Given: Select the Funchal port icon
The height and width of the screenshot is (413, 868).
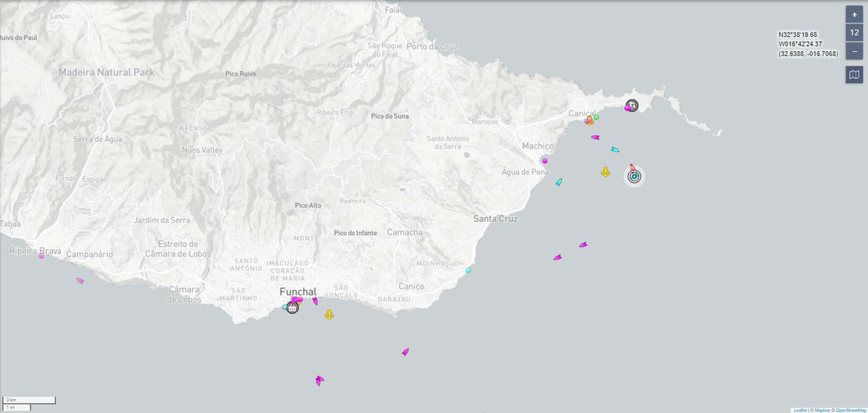Looking at the screenshot, I should pyautogui.click(x=292, y=307).
